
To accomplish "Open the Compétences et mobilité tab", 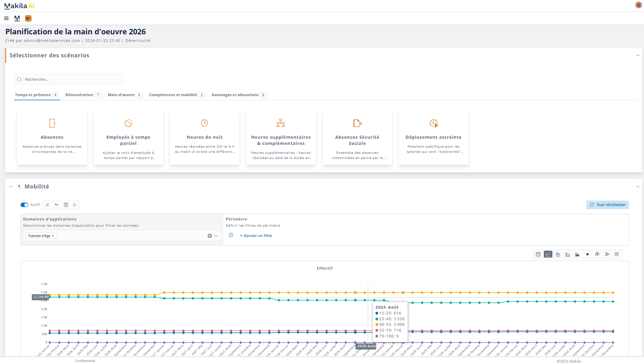I will tap(173, 95).
